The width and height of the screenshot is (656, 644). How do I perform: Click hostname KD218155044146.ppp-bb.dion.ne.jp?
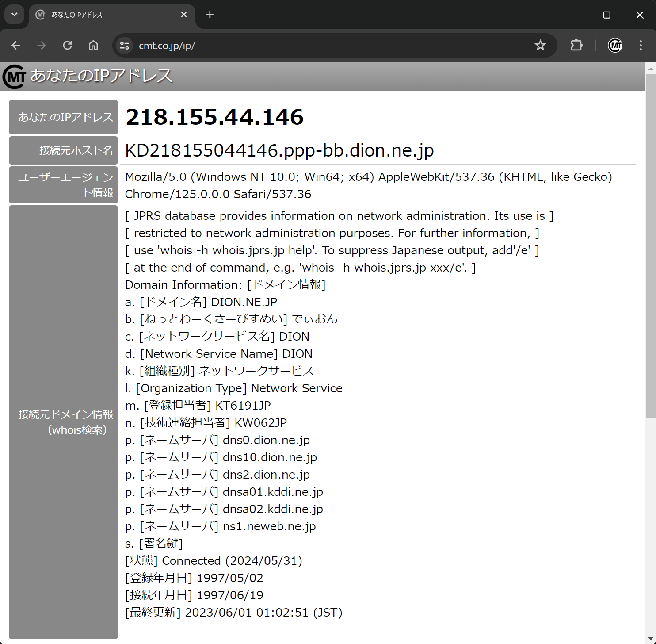click(x=279, y=151)
